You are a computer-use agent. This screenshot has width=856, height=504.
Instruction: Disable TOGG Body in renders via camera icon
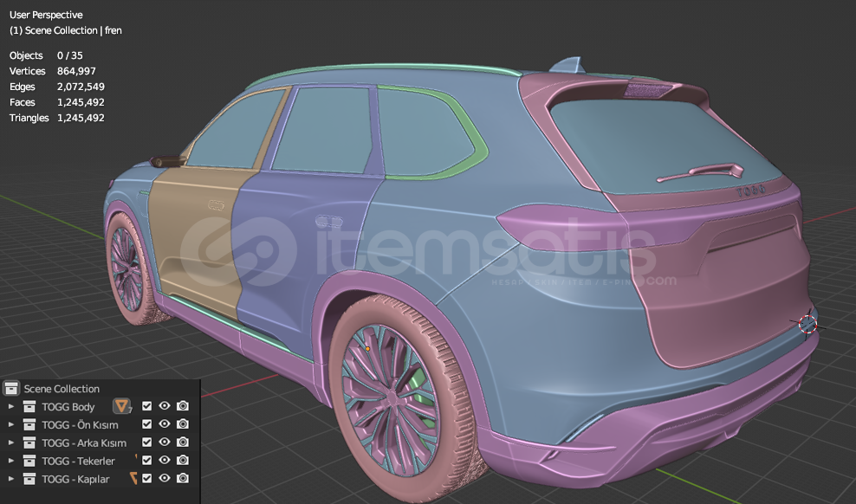[183, 406]
